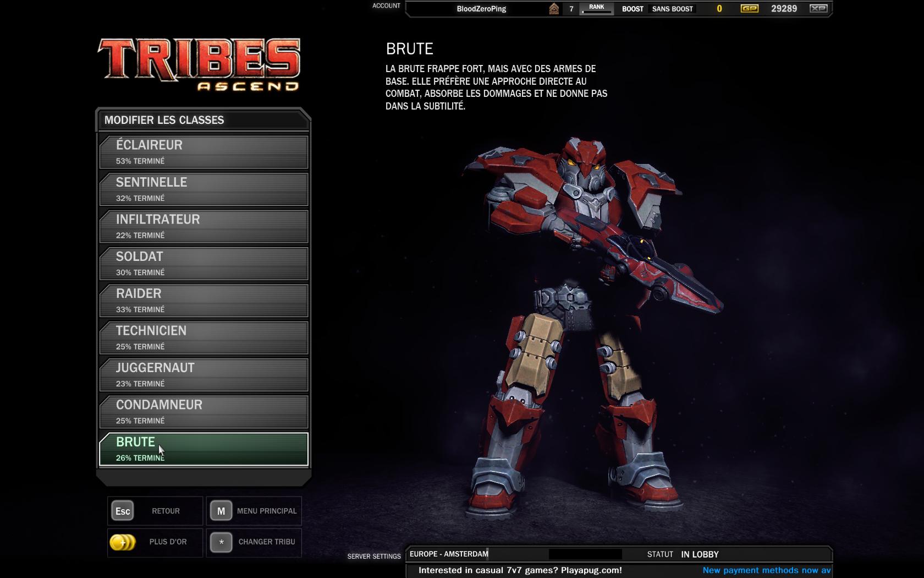Open Menu Principal
Screen dimensions: 924x578
click(267, 511)
